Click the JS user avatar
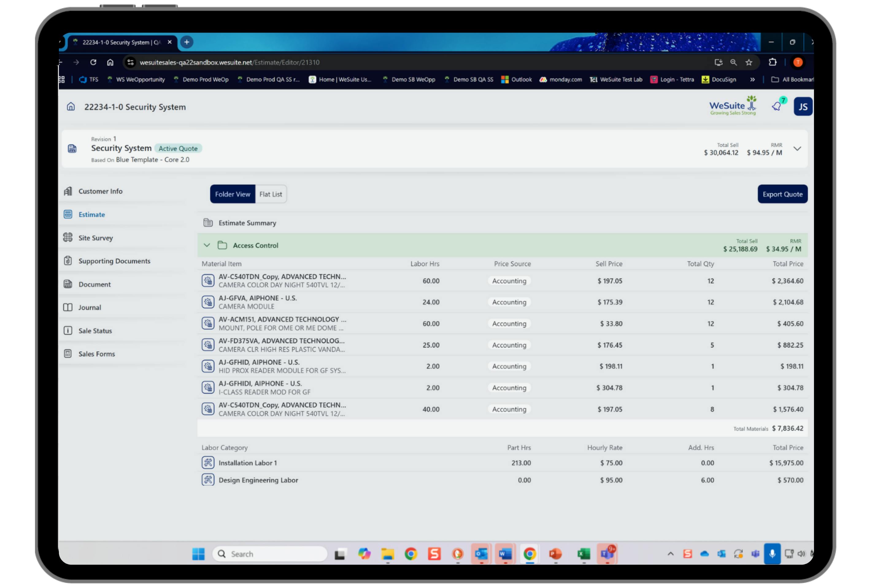Image resolution: width=883 pixels, height=588 pixels. [x=802, y=107]
